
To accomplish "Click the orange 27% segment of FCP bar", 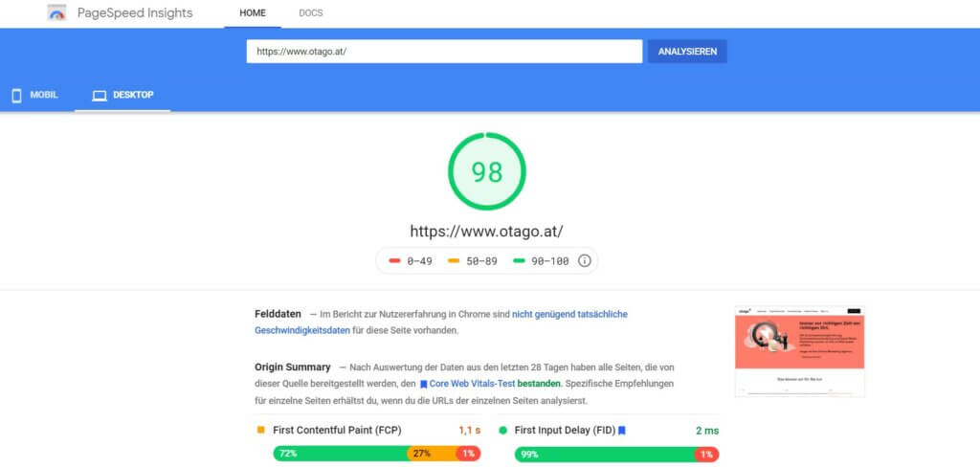I will click(x=432, y=454).
